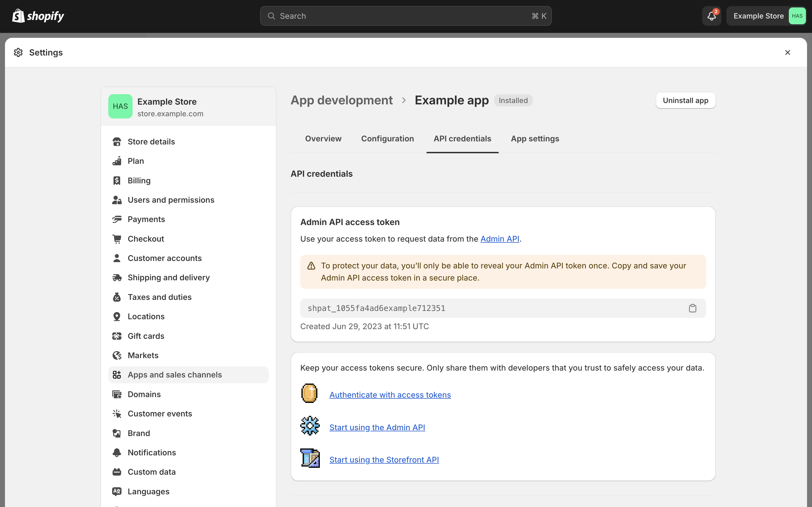Switch to the Overview tab

point(323,139)
